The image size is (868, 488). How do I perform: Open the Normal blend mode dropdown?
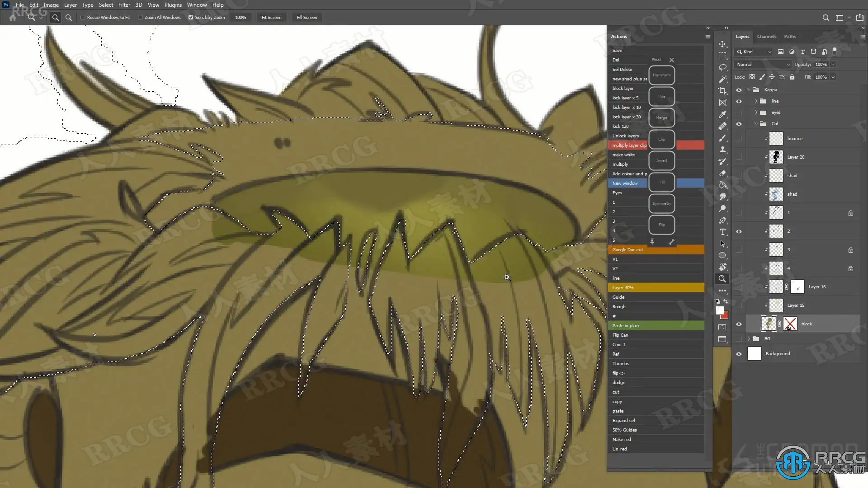pyautogui.click(x=763, y=65)
